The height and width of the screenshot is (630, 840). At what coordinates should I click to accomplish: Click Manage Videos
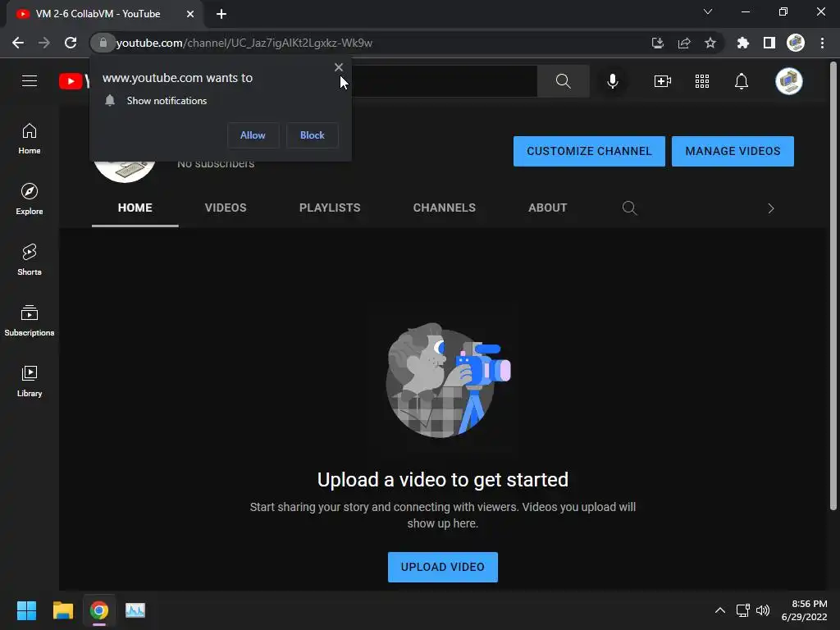[x=733, y=151]
